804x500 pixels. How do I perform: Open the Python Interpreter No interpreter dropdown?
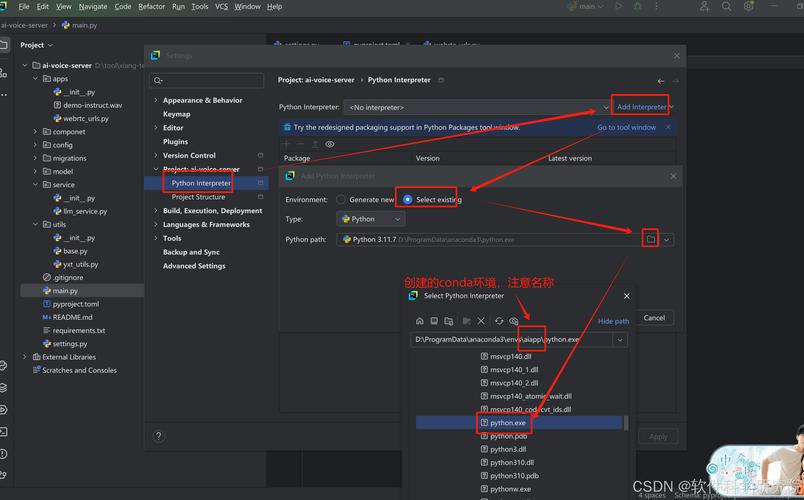[477, 107]
